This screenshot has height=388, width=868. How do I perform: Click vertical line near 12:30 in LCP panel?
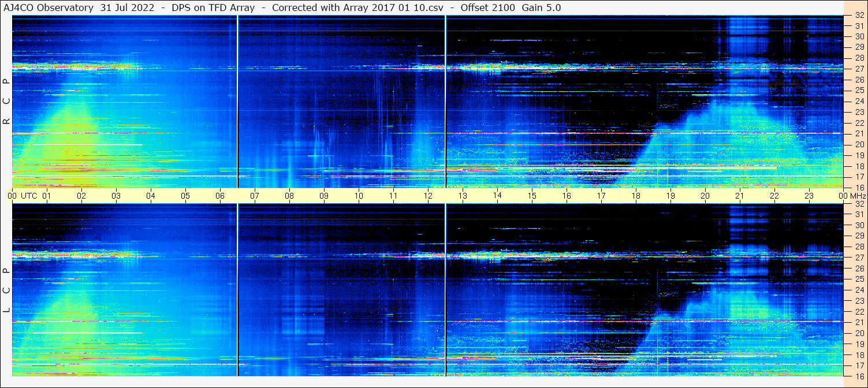click(446, 289)
